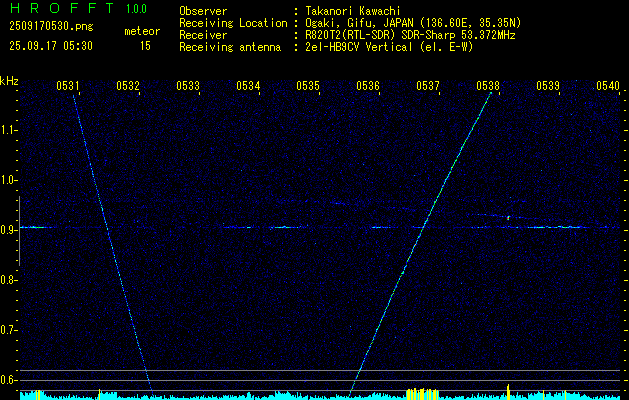Click the 0538 time marker
This screenshot has width=629, height=400.
click(488, 86)
